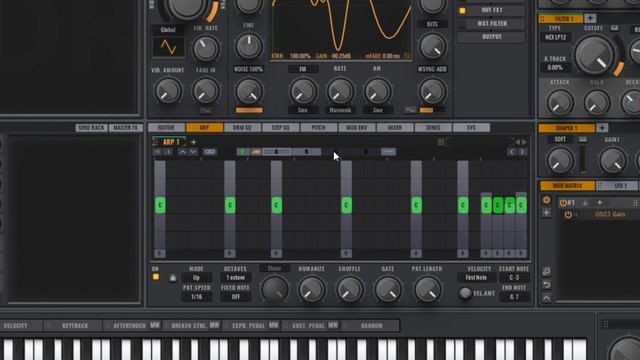Click the right chevron button at the arp grid's right end
This screenshot has height=360, width=640.
522,152
